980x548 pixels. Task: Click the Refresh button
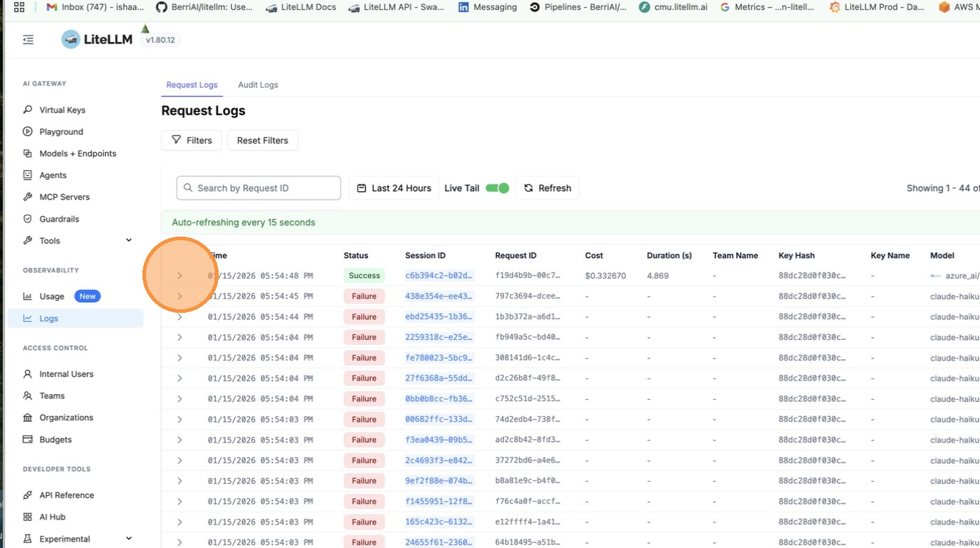(x=547, y=188)
